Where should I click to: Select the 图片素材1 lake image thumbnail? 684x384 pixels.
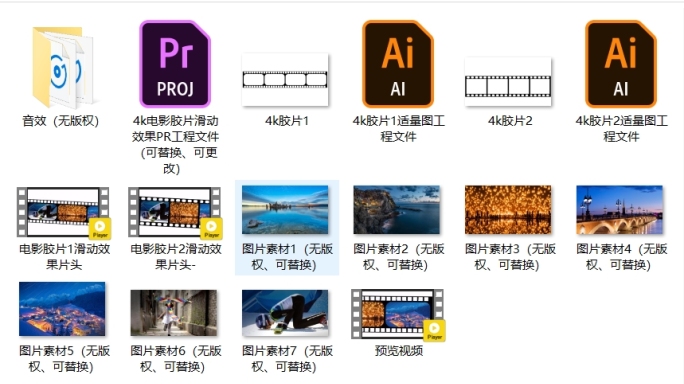click(285, 210)
